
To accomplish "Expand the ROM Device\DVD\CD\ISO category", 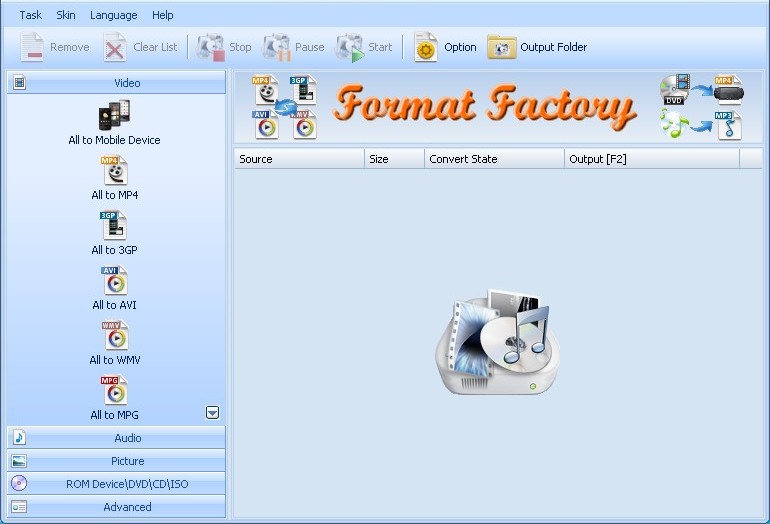I will (116, 484).
